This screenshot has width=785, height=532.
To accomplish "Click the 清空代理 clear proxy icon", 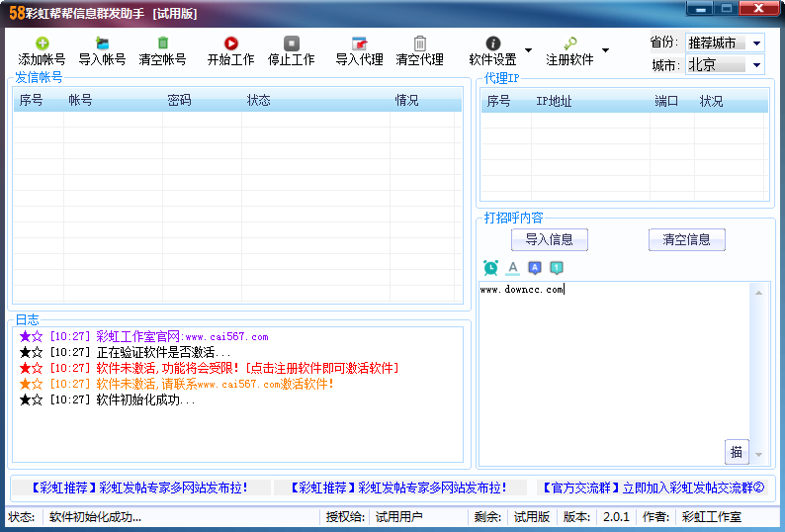I will click(x=420, y=44).
